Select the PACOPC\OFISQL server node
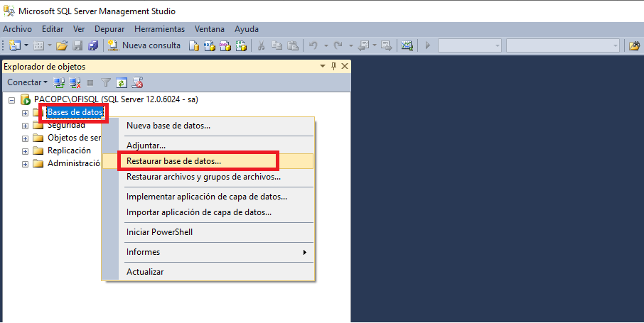The width and height of the screenshot is (644, 323). coord(116,99)
